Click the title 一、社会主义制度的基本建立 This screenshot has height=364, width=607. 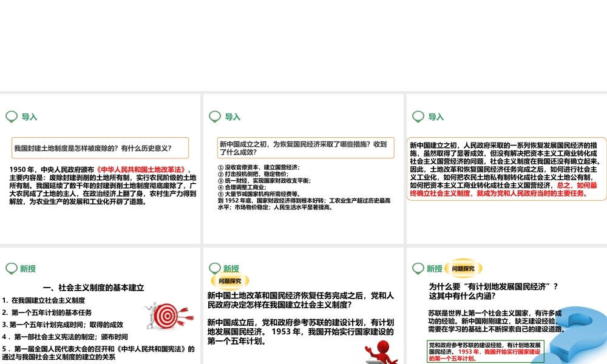(x=93, y=288)
